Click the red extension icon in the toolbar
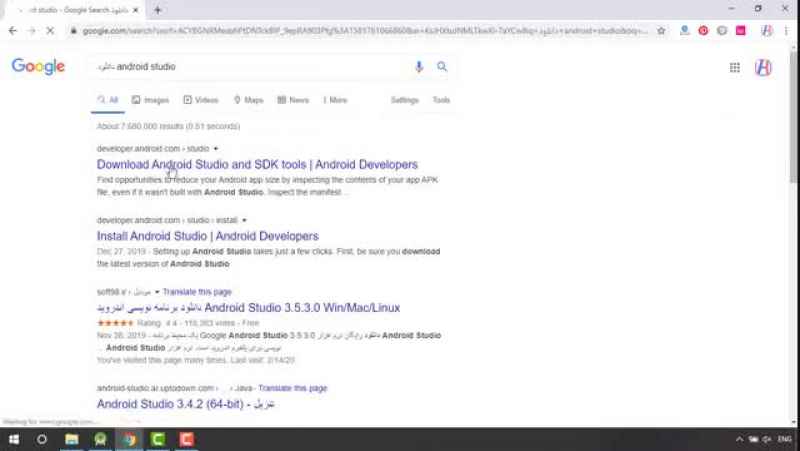800x451 pixels. (703, 31)
